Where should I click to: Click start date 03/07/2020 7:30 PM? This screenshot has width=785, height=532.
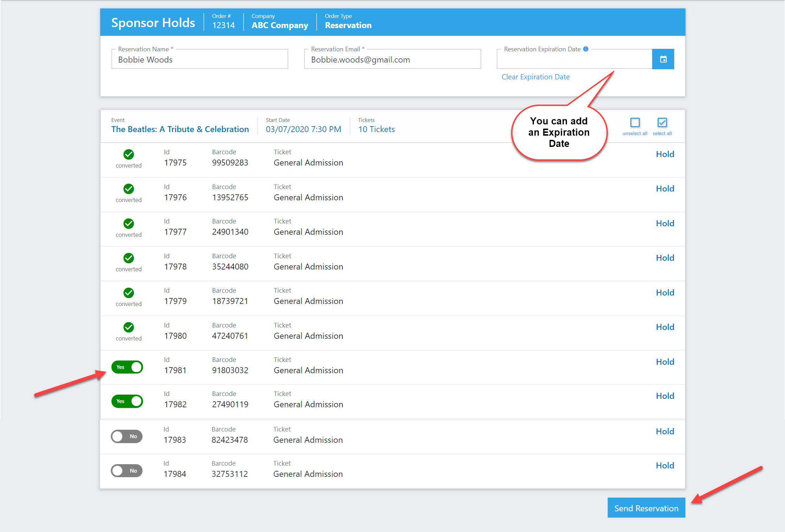pyautogui.click(x=303, y=129)
